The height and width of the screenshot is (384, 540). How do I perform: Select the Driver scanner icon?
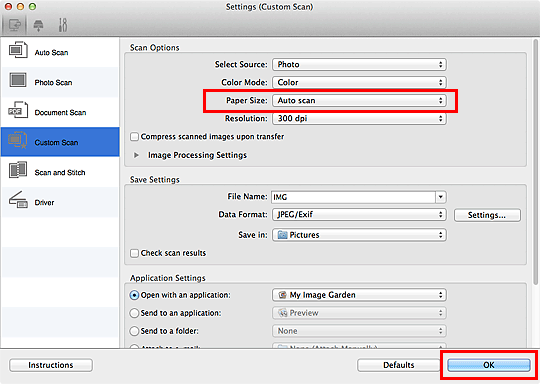coord(18,200)
